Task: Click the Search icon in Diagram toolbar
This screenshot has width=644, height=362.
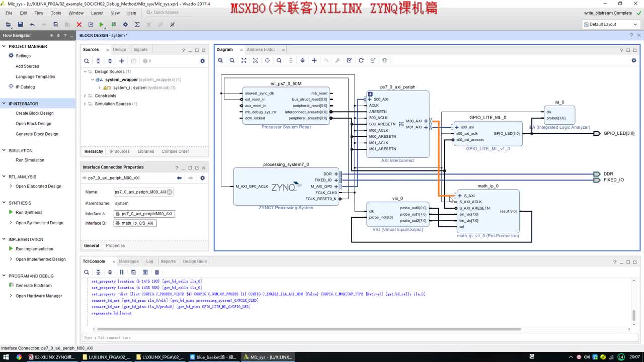Action: pos(279,60)
